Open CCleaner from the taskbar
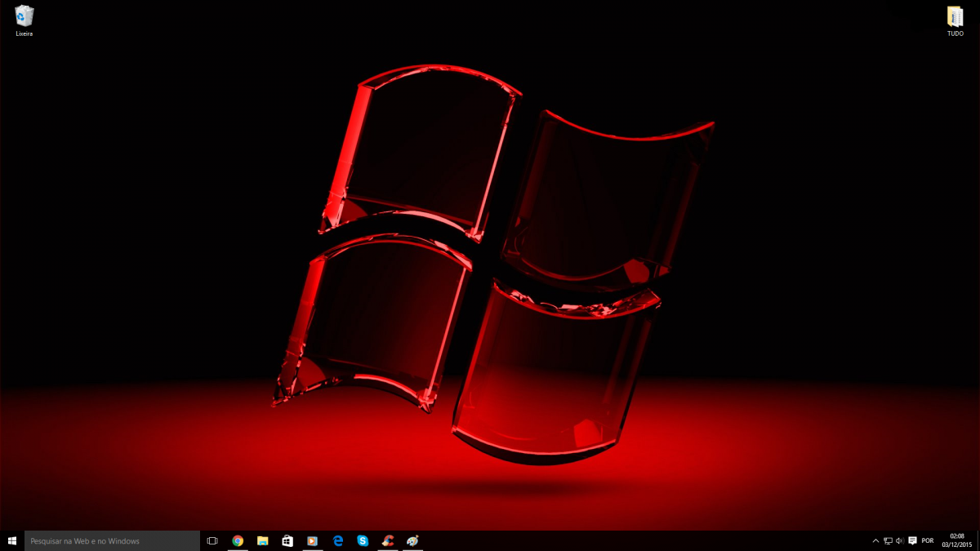Screen dimensions: 980x551 388,540
